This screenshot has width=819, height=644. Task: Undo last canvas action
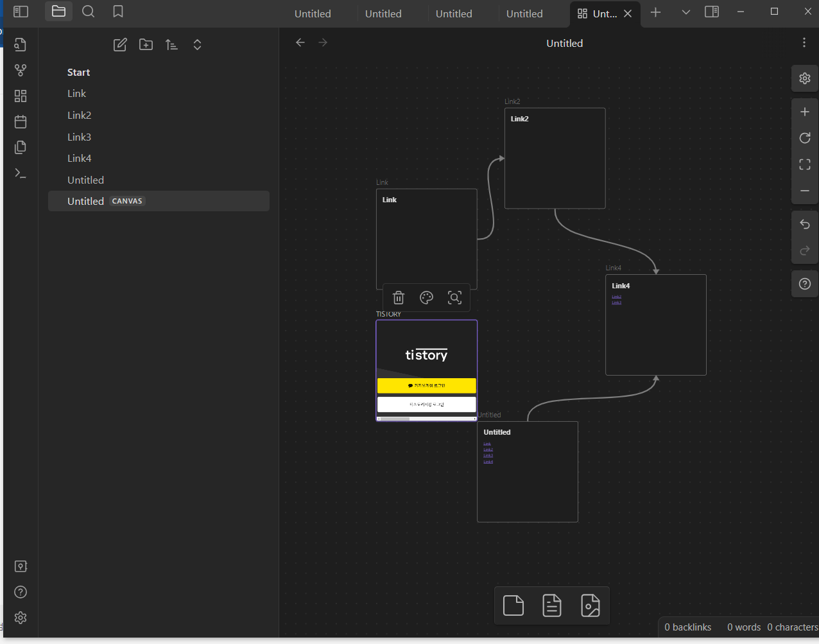pos(805,224)
